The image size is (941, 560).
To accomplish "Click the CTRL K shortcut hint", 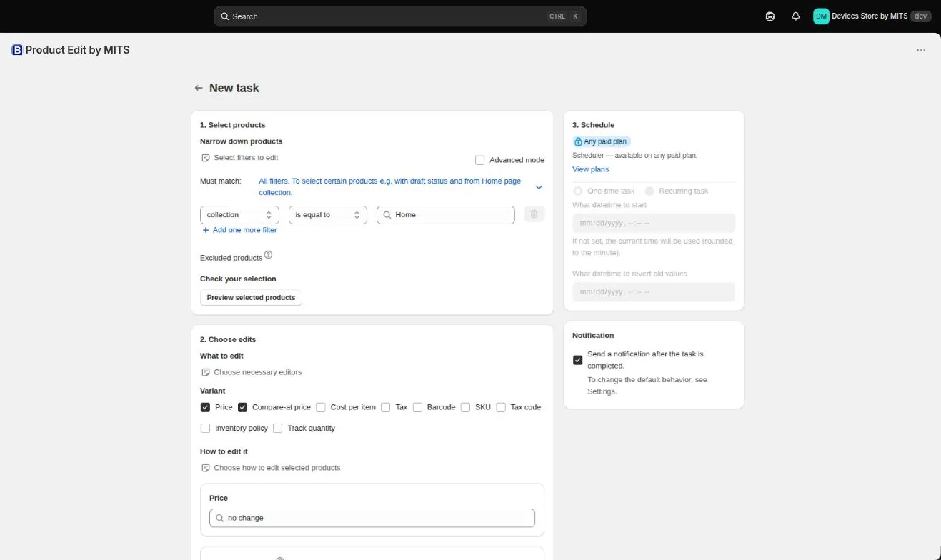I will (564, 16).
